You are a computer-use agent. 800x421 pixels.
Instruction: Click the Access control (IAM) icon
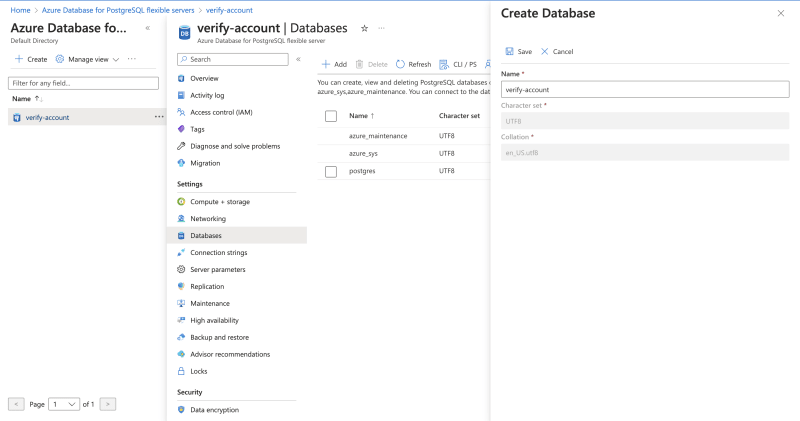[x=181, y=112]
